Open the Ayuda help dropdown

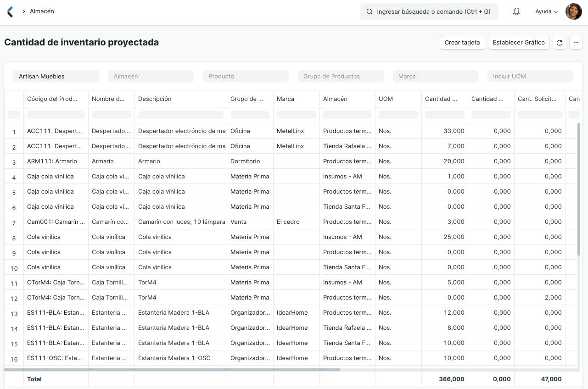pyautogui.click(x=546, y=11)
